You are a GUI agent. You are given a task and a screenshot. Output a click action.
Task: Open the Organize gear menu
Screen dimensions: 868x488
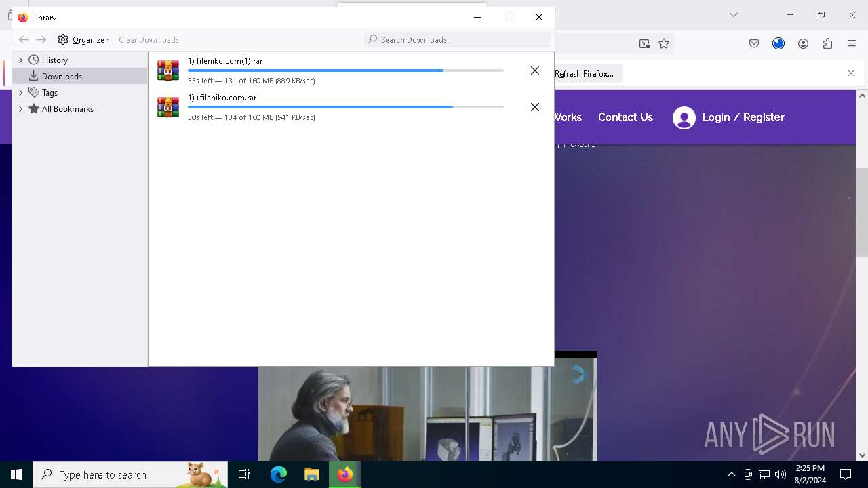pyautogui.click(x=83, y=40)
